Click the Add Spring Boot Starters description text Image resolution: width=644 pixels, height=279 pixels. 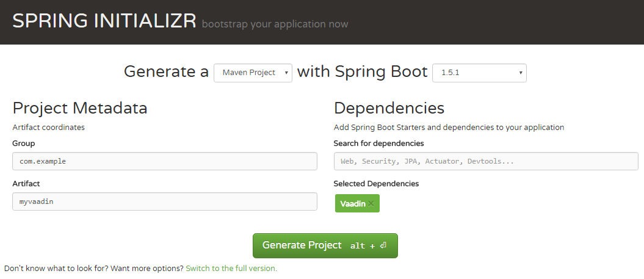tap(449, 128)
